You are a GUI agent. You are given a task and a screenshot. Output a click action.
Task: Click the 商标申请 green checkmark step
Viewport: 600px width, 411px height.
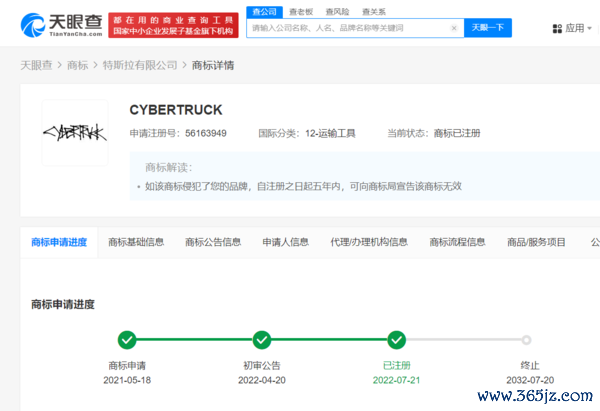click(x=127, y=340)
